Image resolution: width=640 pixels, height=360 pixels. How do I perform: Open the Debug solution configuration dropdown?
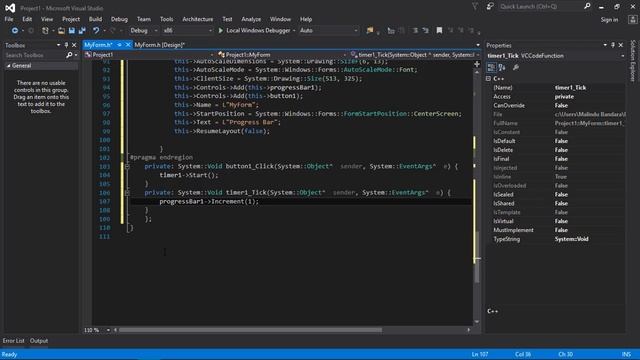tap(143, 31)
